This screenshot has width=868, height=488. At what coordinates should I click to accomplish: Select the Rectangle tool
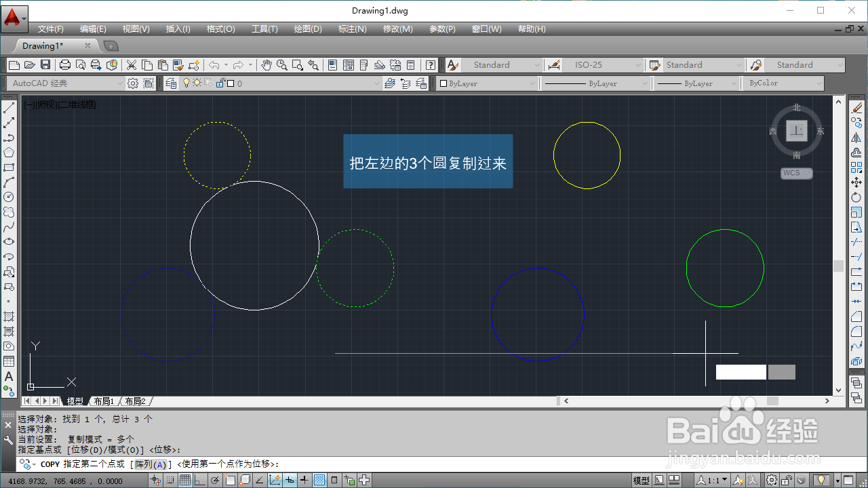point(9,167)
